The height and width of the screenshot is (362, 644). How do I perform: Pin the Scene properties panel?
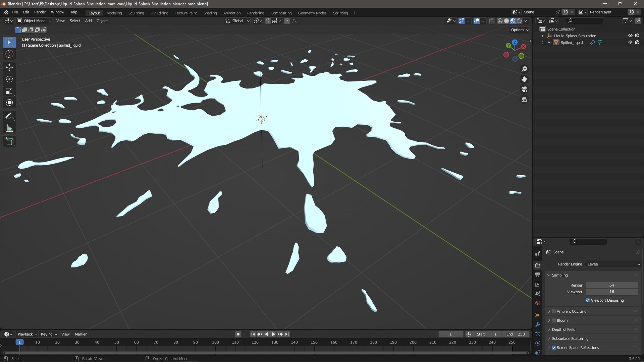(638, 252)
